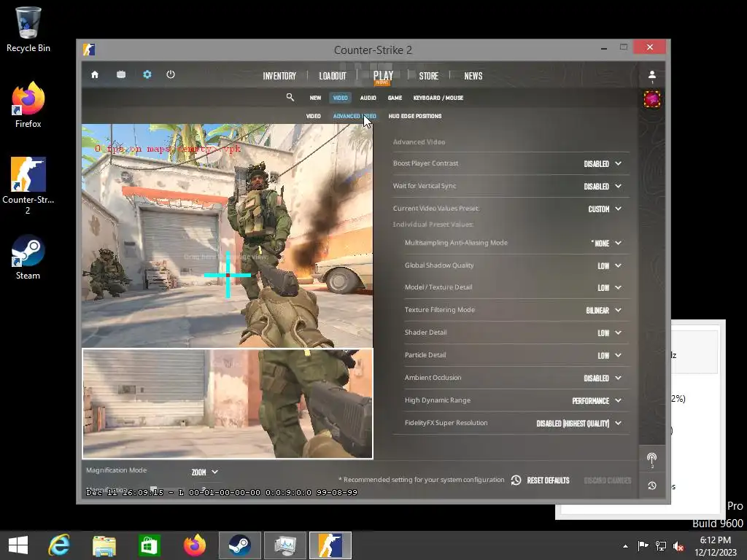Viewport: 747px width, 560px height.
Task: Select the HUD EDGE POSITIONS sub-tab
Action: click(415, 116)
